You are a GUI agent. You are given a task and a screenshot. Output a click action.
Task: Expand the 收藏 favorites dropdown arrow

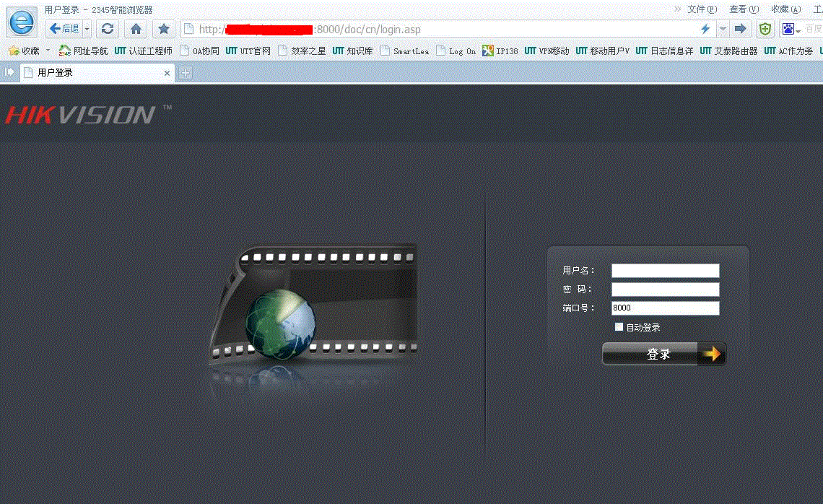pos(48,51)
